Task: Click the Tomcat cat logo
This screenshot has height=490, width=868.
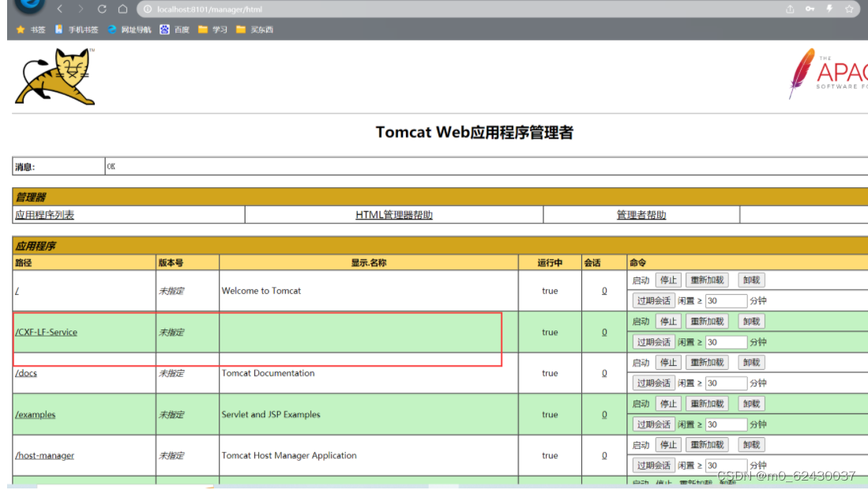Action: tap(54, 76)
